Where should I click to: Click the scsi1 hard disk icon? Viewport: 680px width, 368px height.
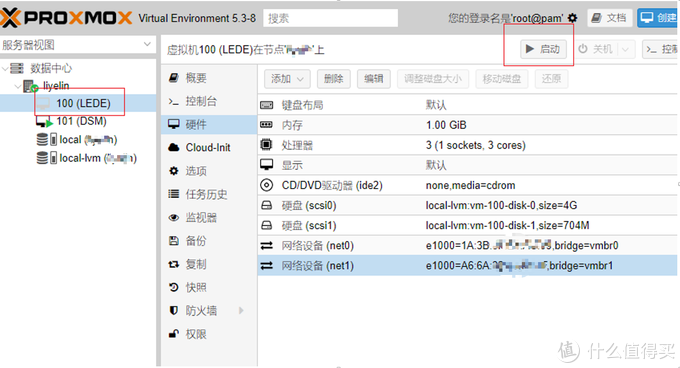tap(266, 225)
